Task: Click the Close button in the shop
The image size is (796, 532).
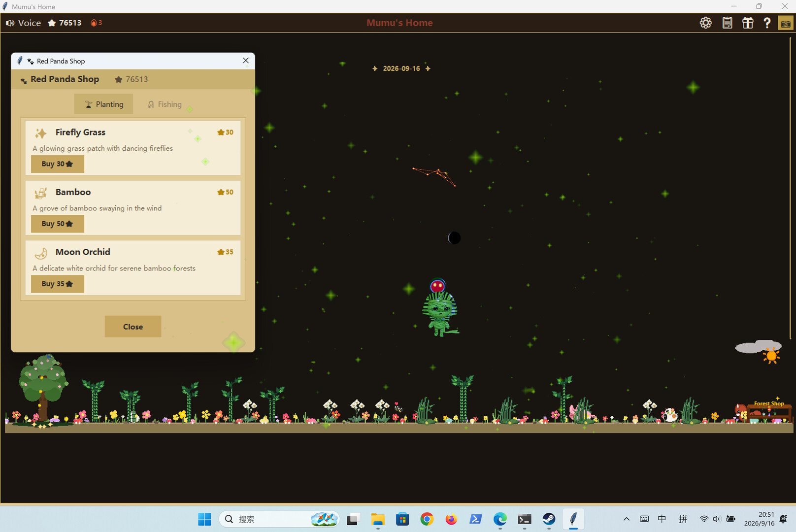Action: pyautogui.click(x=133, y=327)
